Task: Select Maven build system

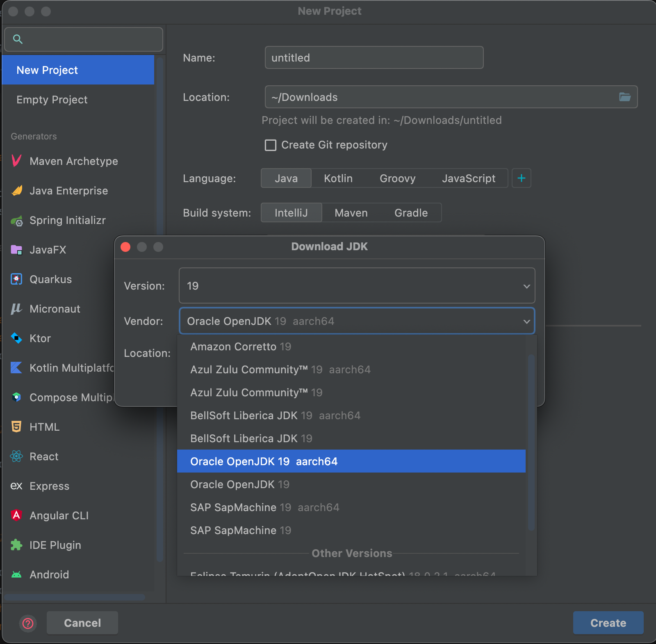Action: pos(351,213)
